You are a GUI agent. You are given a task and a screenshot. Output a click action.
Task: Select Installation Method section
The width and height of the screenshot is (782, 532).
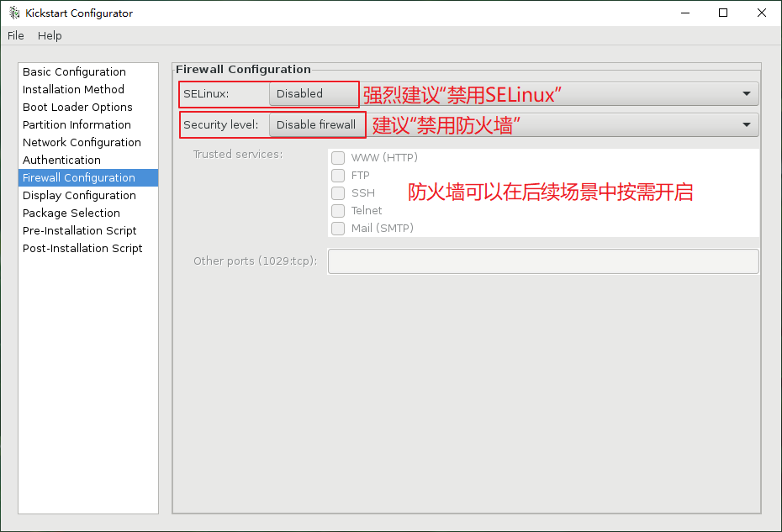(x=88, y=89)
